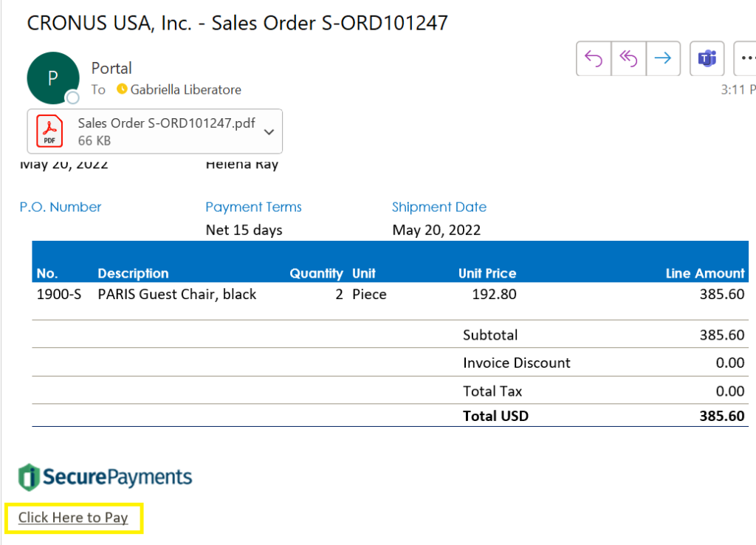Select the recipient name Gabriella Liberatore
The height and width of the screenshot is (545, 756).
[185, 89]
